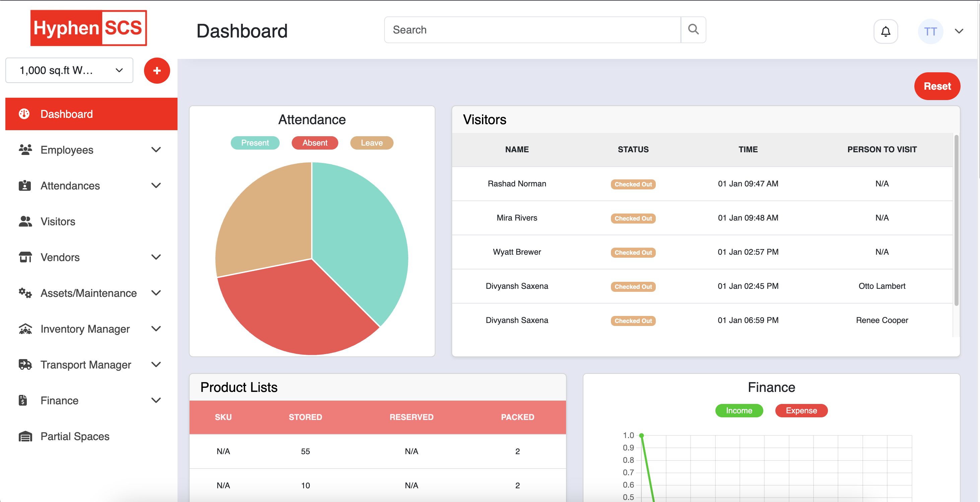Click the search magnifier icon
Screen dimensions: 980x502
tap(693, 30)
